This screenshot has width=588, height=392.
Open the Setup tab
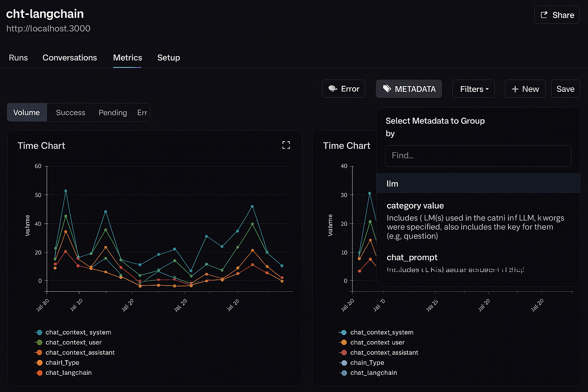point(168,57)
